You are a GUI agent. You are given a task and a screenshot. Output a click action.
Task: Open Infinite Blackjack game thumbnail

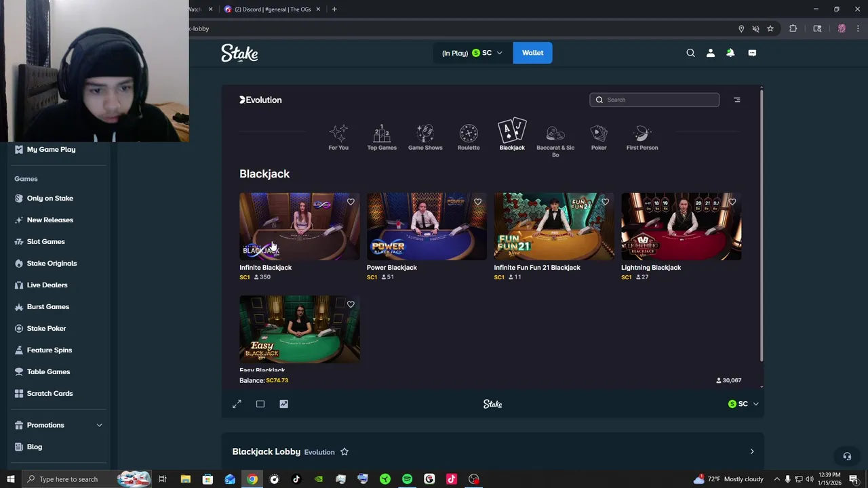pos(299,226)
